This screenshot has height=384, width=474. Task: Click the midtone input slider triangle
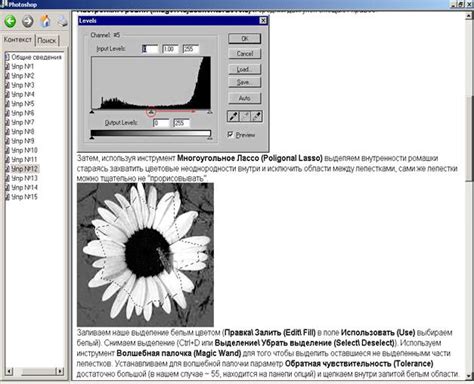click(x=151, y=112)
